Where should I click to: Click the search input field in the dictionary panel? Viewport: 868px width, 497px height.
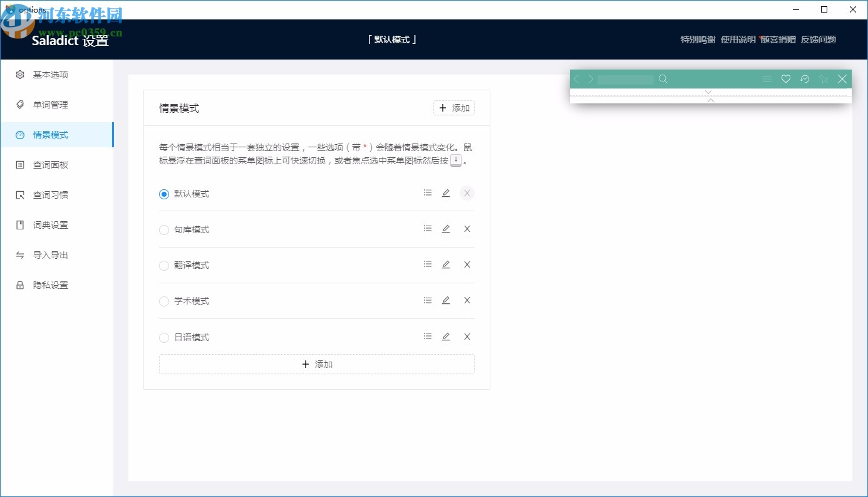click(624, 79)
